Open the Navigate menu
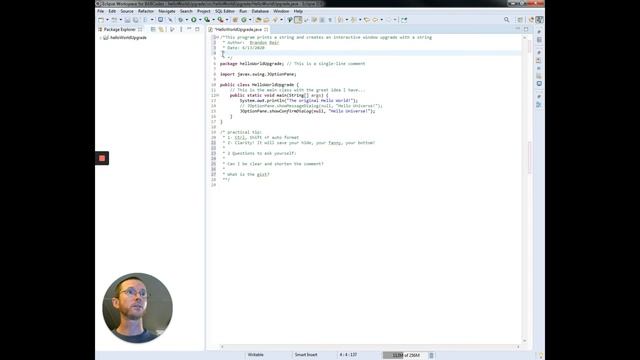Screen dimensions: 640x360 click(x=167, y=11)
